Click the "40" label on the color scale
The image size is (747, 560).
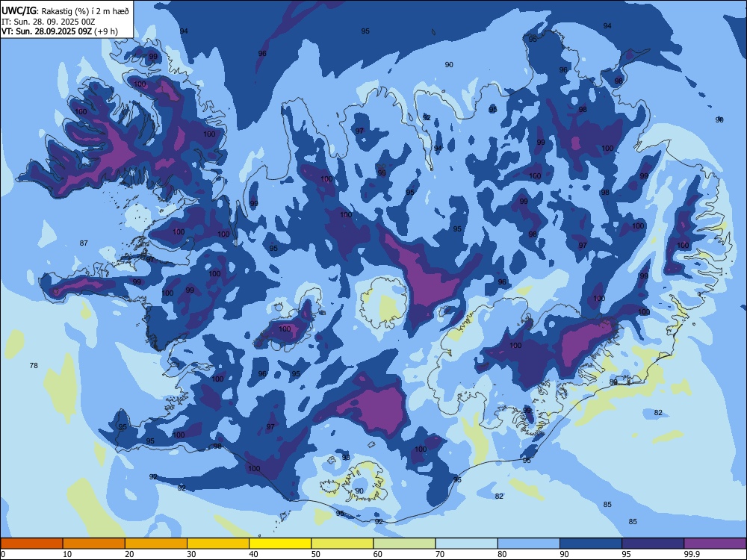pyautogui.click(x=253, y=554)
